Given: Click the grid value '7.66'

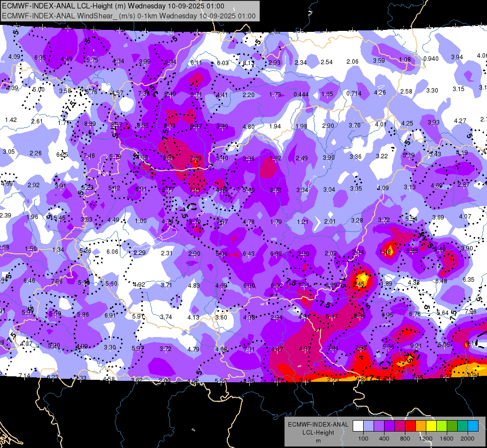Looking at the screenshot, I should tap(57, 282).
